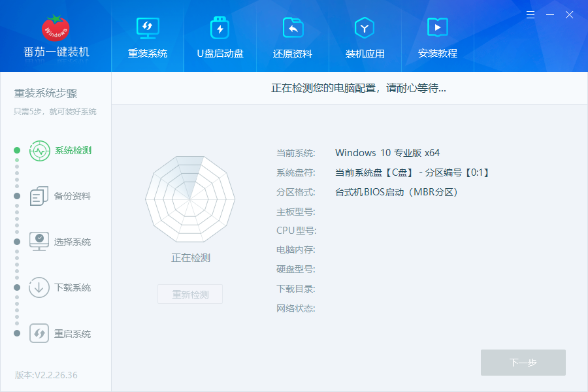Image resolution: width=588 pixels, height=392 pixels.
Task: Click the 选择系统 monitor check icon
Action: (x=39, y=242)
